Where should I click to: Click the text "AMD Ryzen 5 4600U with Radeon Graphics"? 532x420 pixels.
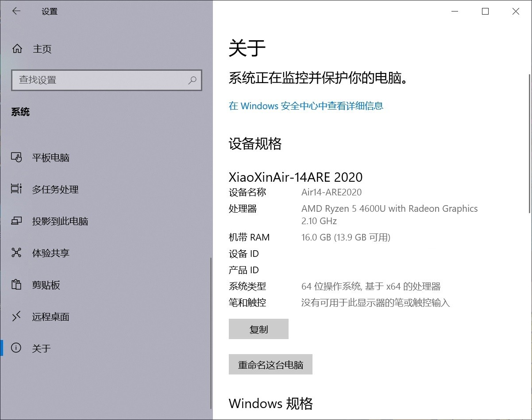coord(389,209)
